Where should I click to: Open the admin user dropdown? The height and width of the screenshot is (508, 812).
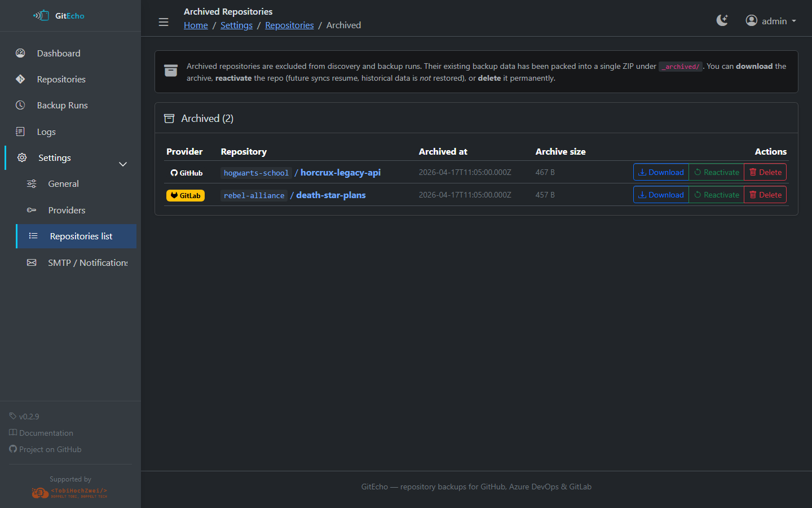click(x=771, y=21)
